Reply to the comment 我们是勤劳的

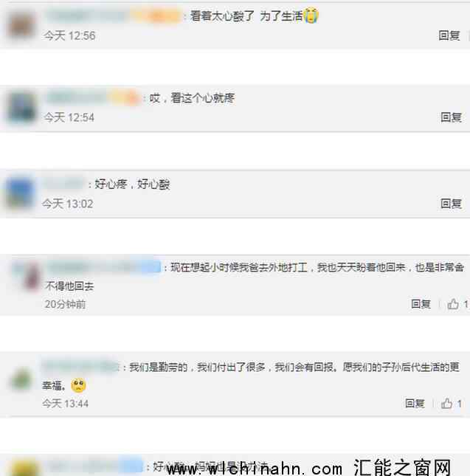pos(415,404)
